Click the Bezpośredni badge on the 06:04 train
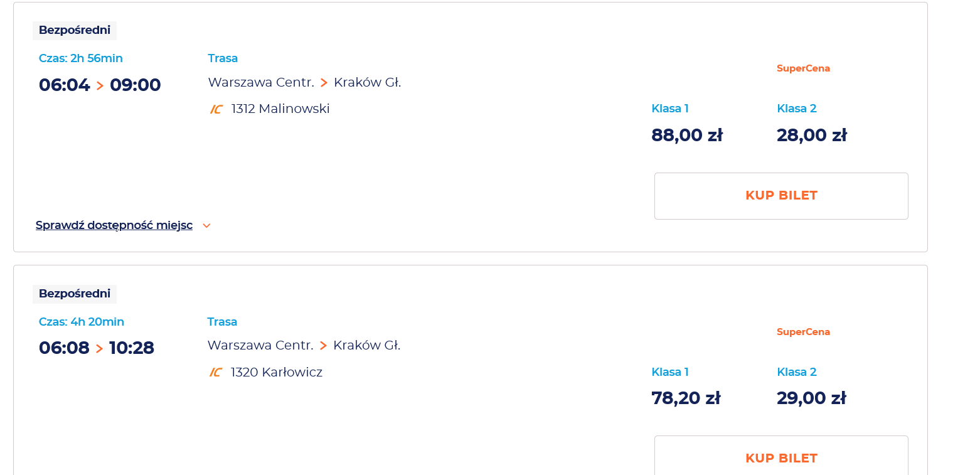Screen dimensions: 980x475 pyautogui.click(x=75, y=30)
